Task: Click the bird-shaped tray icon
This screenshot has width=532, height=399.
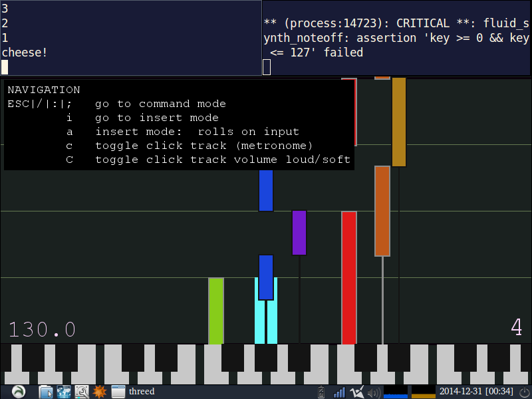Action: 357,392
